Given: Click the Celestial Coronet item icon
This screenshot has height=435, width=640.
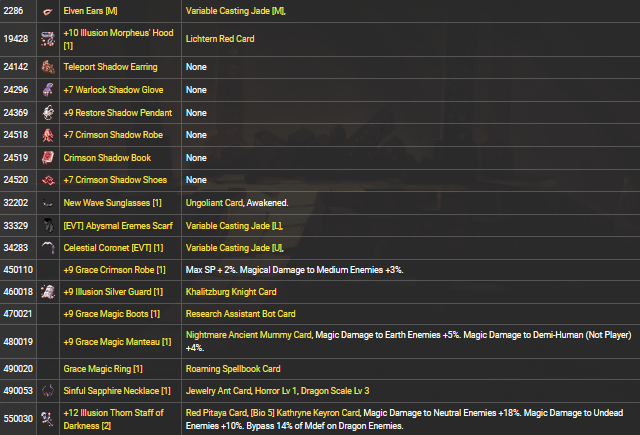Looking at the screenshot, I should 48,247.
